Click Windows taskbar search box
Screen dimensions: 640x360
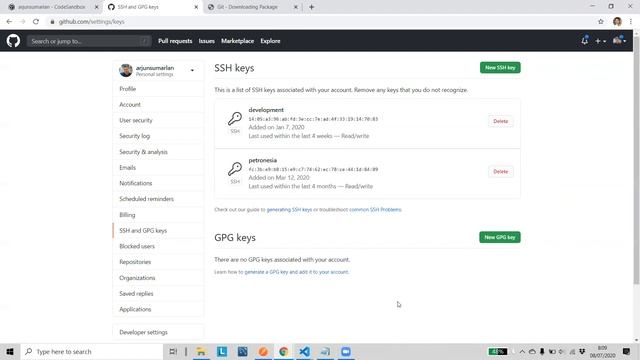92,351
